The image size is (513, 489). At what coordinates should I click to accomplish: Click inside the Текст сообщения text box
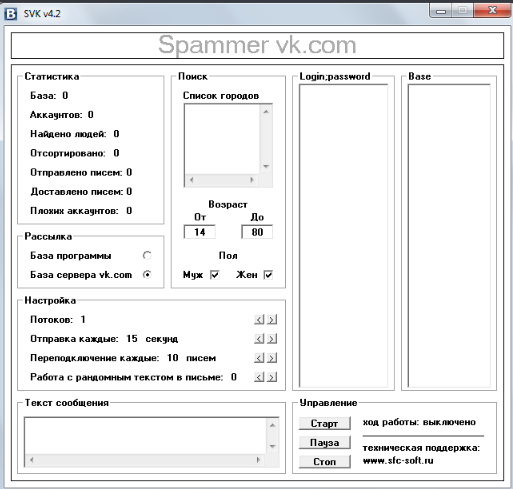click(x=145, y=436)
